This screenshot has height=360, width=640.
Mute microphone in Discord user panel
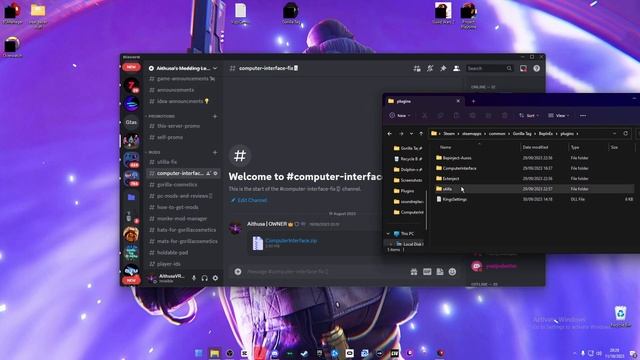[194, 278]
